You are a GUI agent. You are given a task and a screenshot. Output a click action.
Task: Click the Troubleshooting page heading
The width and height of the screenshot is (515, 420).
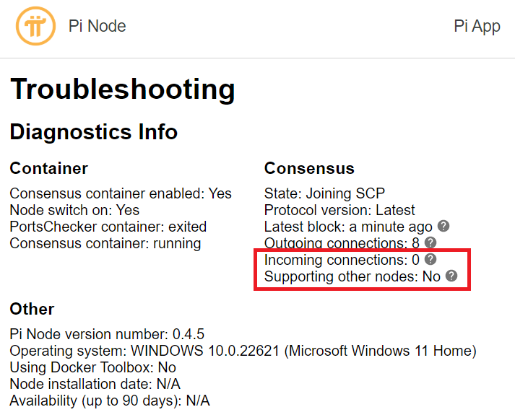click(123, 89)
